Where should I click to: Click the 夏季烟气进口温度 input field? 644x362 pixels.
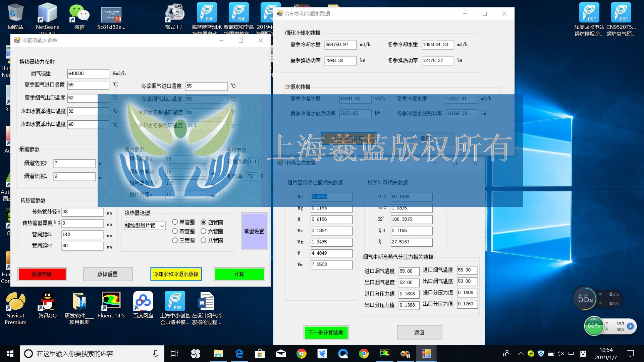click(88, 85)
